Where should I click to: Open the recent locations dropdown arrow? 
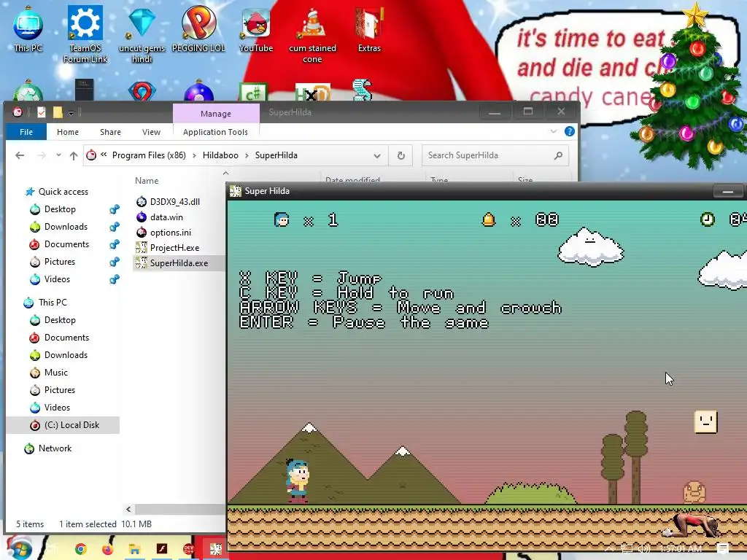58,155
